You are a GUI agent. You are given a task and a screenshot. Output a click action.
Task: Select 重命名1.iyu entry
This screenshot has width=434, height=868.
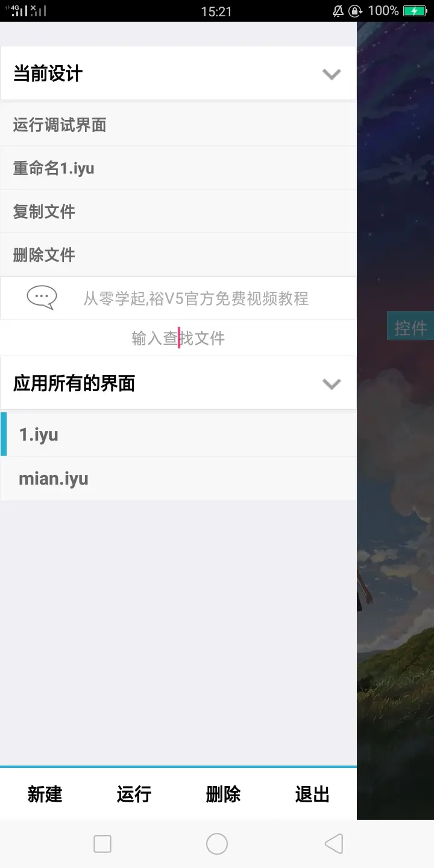[178, 168]
